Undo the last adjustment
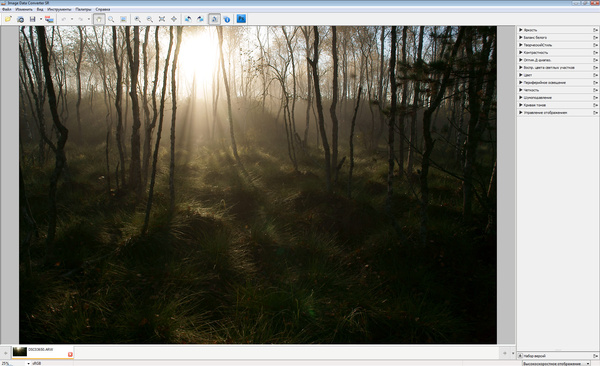600x366 pixels. point(64,19)
